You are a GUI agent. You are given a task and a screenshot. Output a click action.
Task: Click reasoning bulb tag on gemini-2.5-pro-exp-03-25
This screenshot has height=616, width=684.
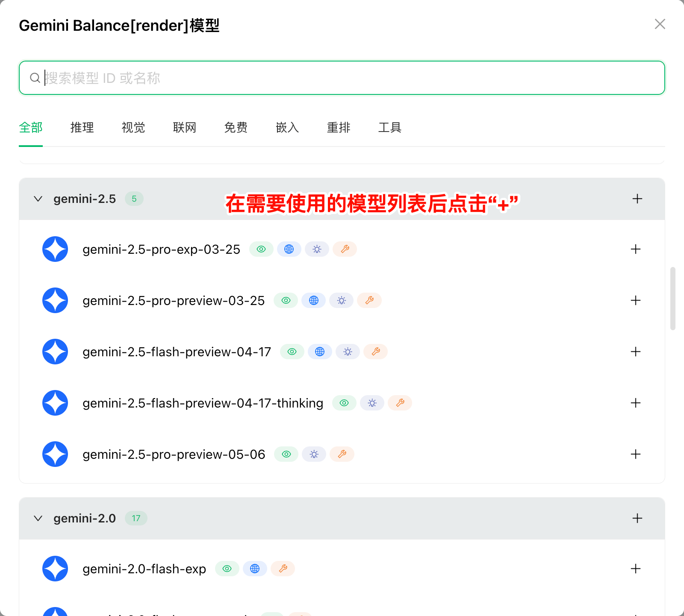tap(317, 249)
